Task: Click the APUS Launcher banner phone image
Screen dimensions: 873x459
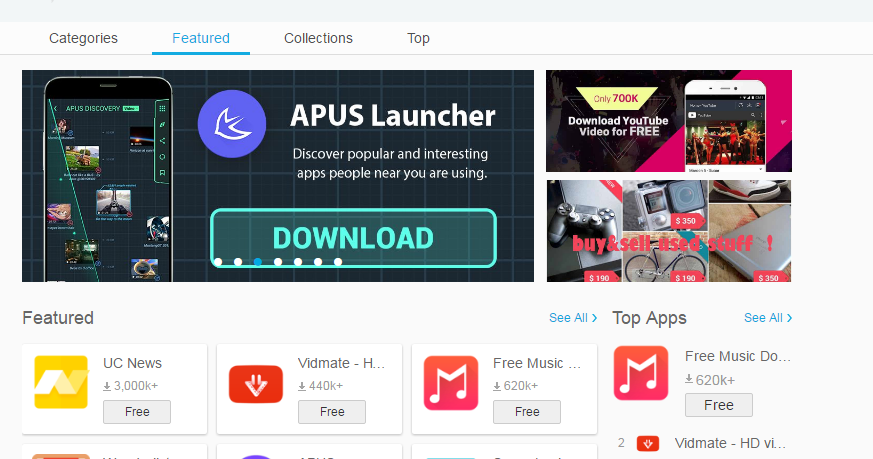Action: point(108,179)
